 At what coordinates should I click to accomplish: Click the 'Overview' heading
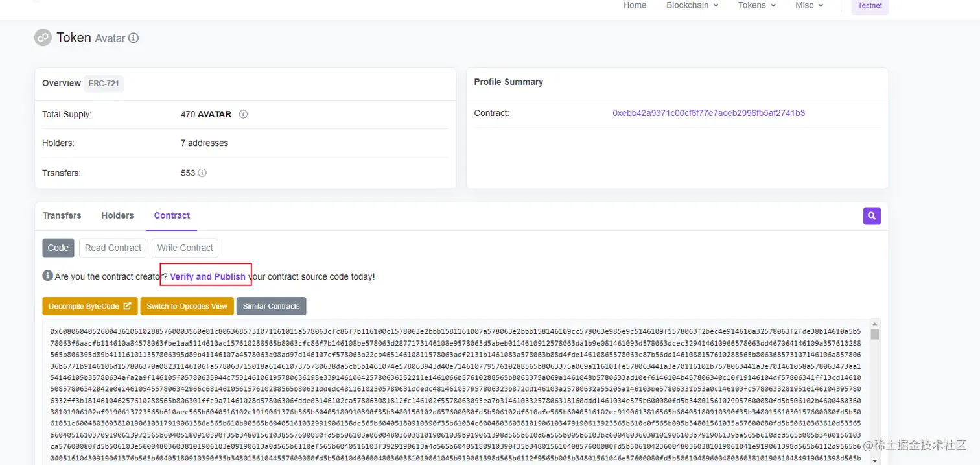pos(62,83)
